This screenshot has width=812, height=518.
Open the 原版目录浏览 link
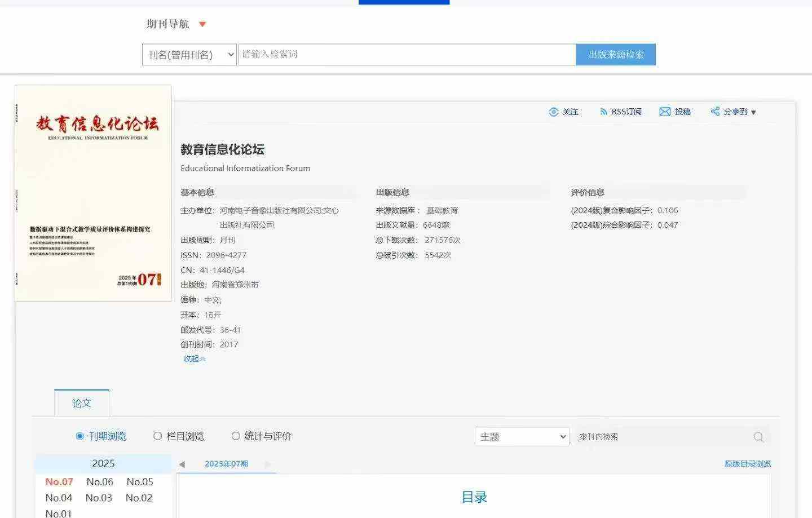tap(747, 464)
